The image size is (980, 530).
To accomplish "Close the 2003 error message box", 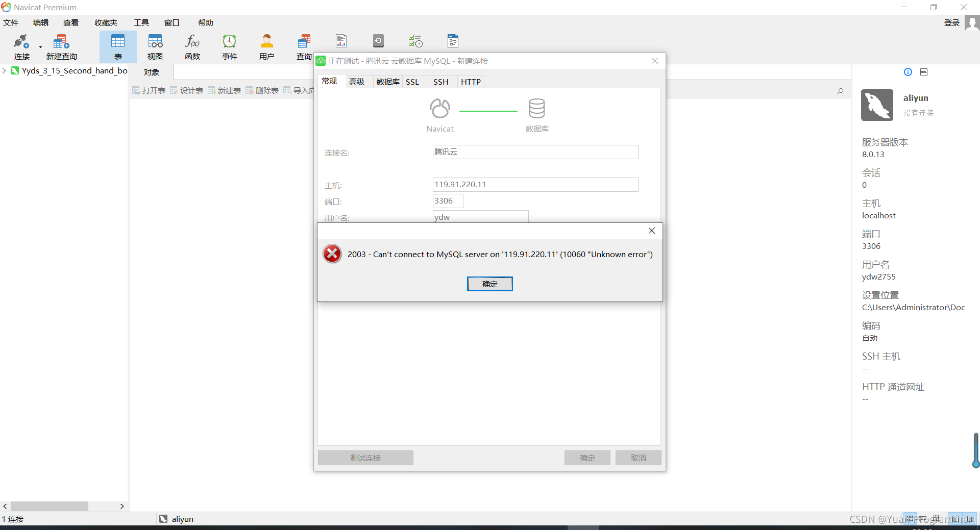I will pos(652,231).
